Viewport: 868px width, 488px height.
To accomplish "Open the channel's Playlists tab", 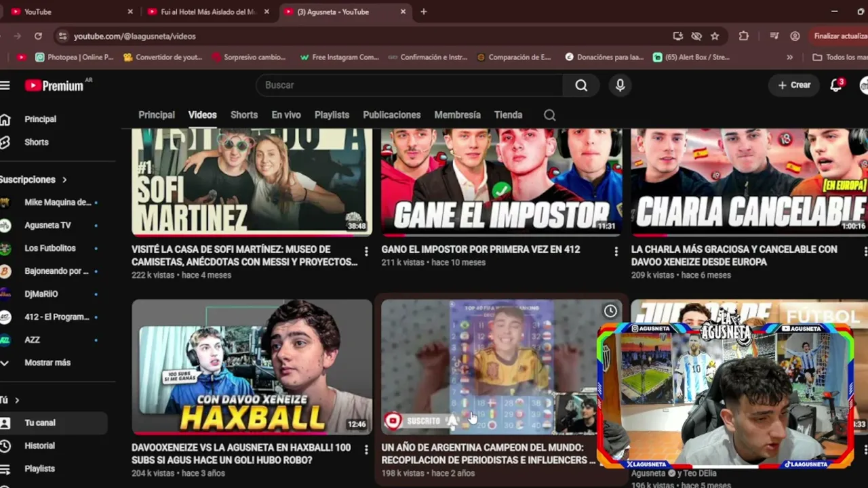I will 332,115.
